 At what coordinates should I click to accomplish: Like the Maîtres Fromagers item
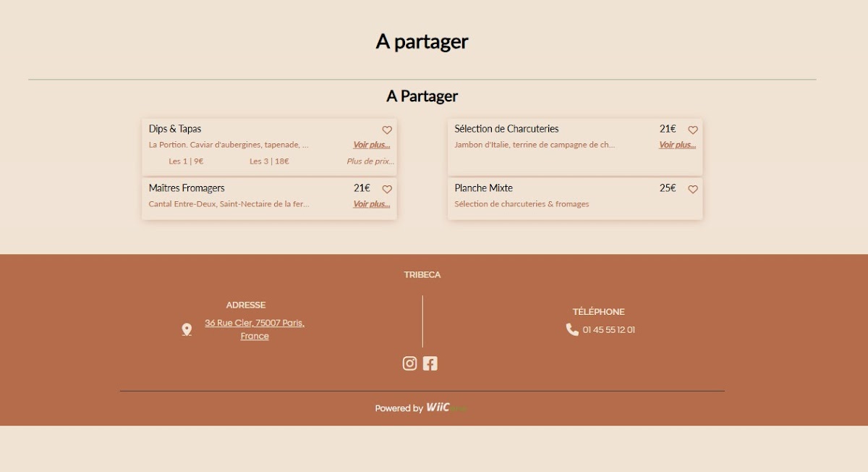point(387,190)
